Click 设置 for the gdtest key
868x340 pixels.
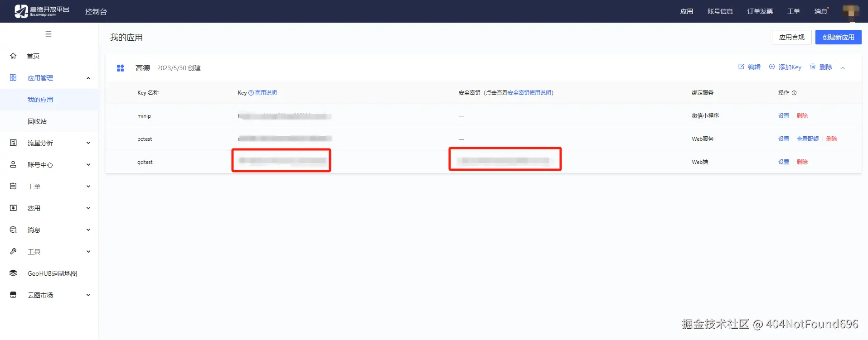pyautogui.click(x=784, y=162)
